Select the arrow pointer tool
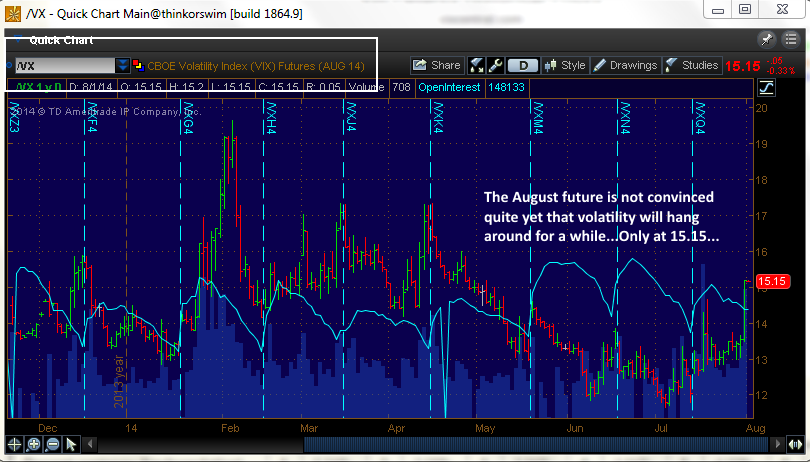The height and width of the screenshot is (462, 810). pyautogui.click(x=69, y=444)
